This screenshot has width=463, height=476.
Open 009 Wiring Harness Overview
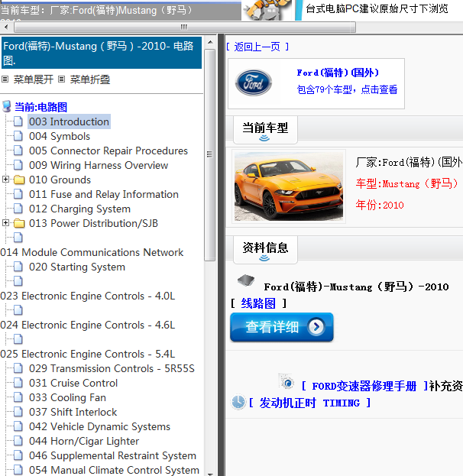pyautogui.click(x=99, y=165)
